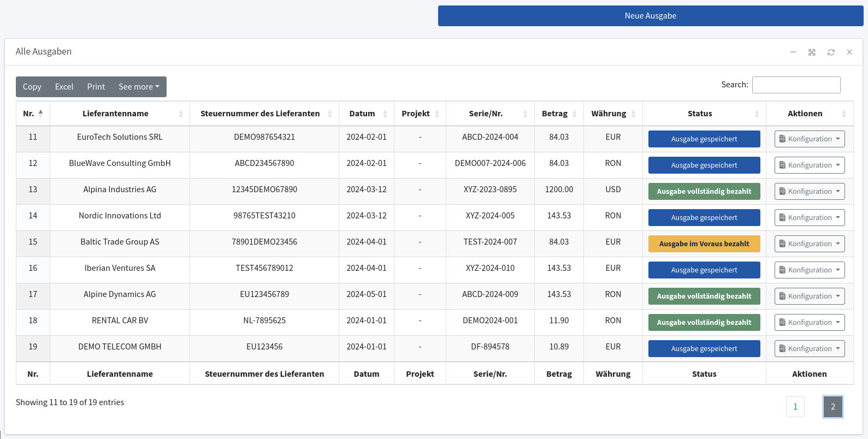Sort by Lieferantenname column sort icon

coord(181,114)
